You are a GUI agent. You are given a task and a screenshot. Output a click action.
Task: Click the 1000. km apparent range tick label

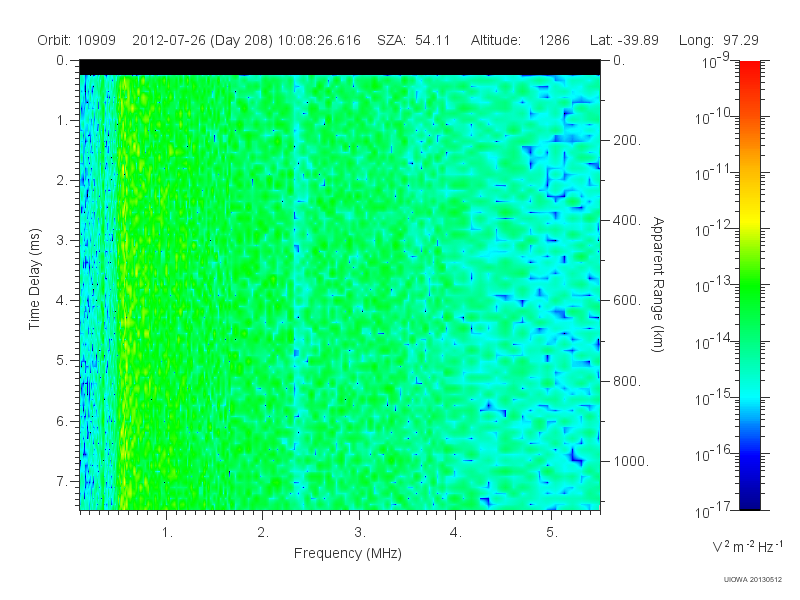click(631, 461)
